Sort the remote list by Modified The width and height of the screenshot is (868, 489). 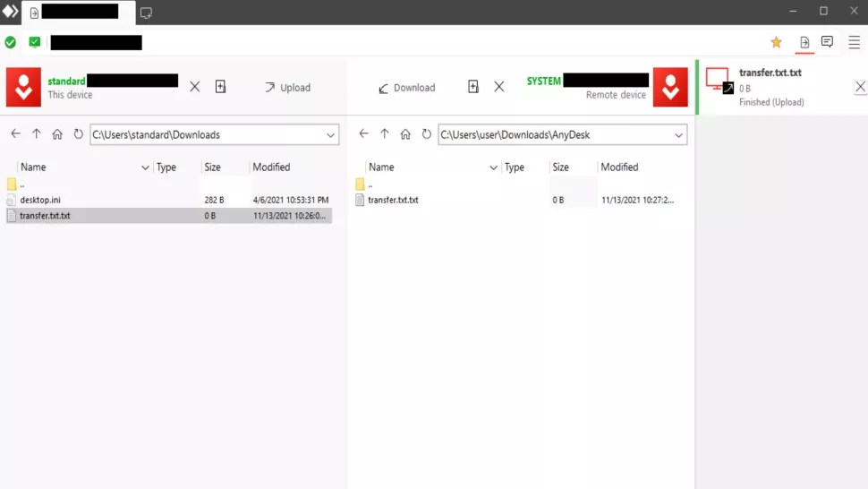pyautogui.click(x=619, y=167)
